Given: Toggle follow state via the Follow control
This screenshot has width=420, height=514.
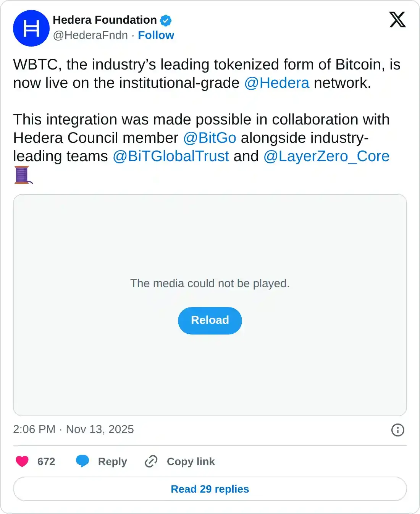Looking at the screenshot, I should (156, 35).
